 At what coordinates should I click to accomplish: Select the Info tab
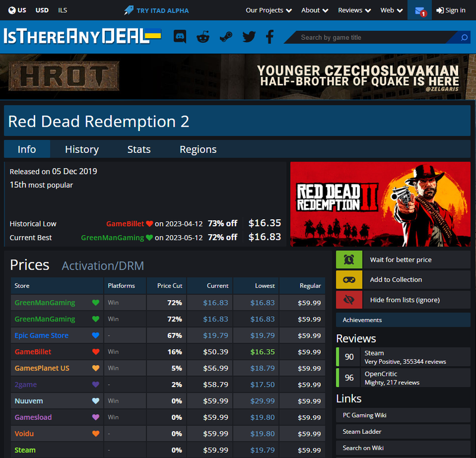(x=27, y=149)
